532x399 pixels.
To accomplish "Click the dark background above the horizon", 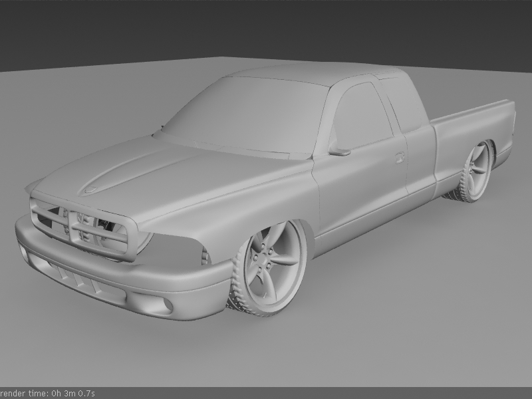I will point(266,27).
